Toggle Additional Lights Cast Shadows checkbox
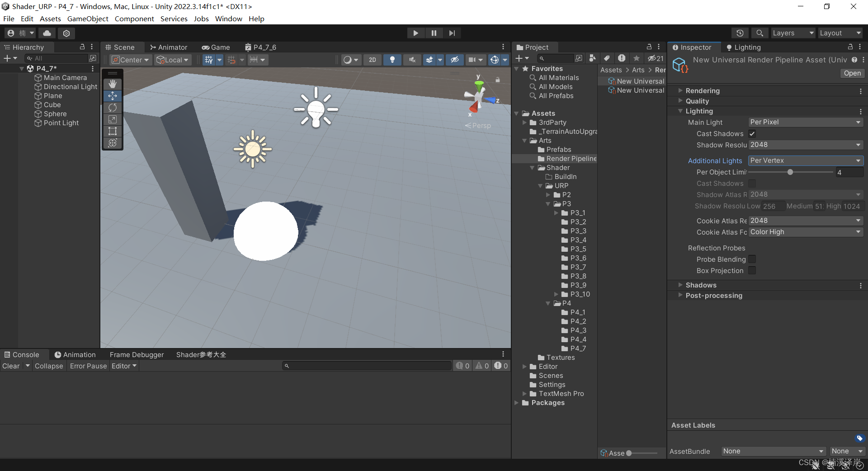 [752, 183]
